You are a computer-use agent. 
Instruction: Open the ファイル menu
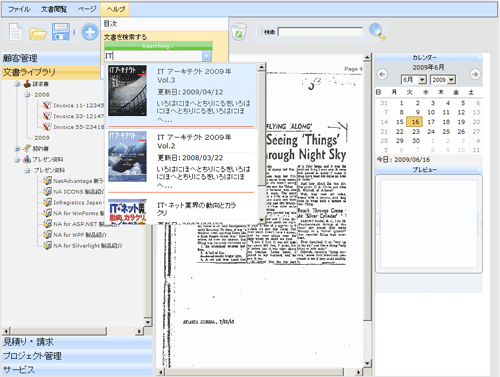pos(19,9)
